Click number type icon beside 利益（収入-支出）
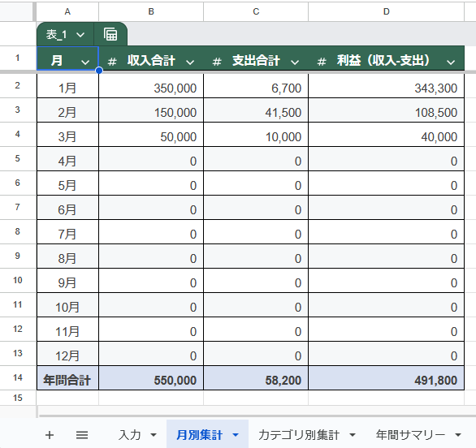Viewport: 476px width, 448px height. pyautogui.click(x=322, y=62)
